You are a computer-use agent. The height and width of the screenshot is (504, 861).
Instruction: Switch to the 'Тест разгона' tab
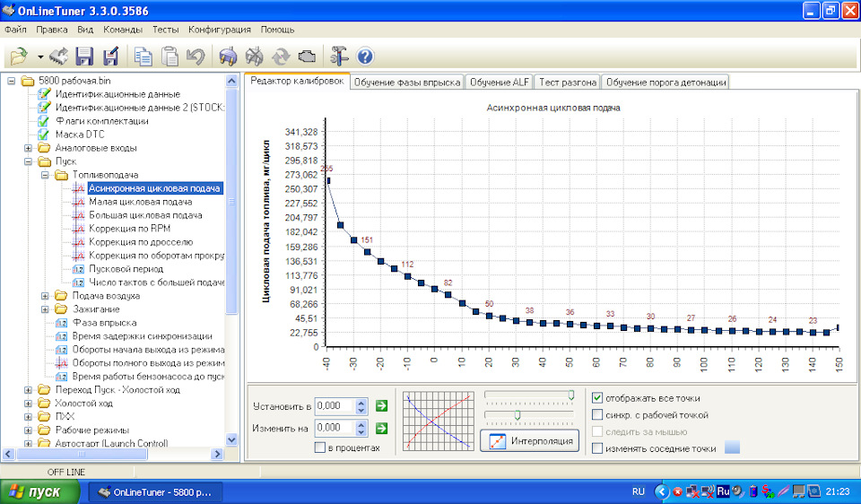coord(568,82)
